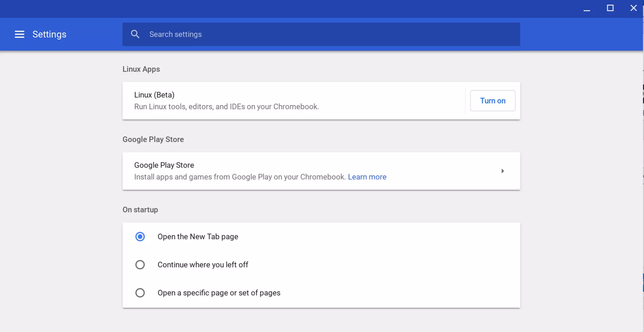644x332 pixels.
Task: Click the Install apps and games description
Action: click(240, 177)
